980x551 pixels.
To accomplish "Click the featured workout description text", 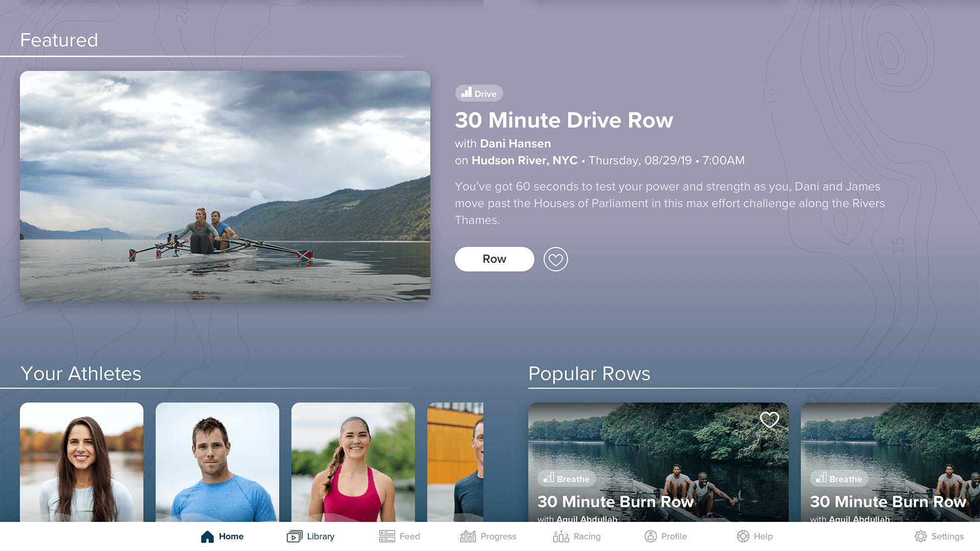I will 670,203.
